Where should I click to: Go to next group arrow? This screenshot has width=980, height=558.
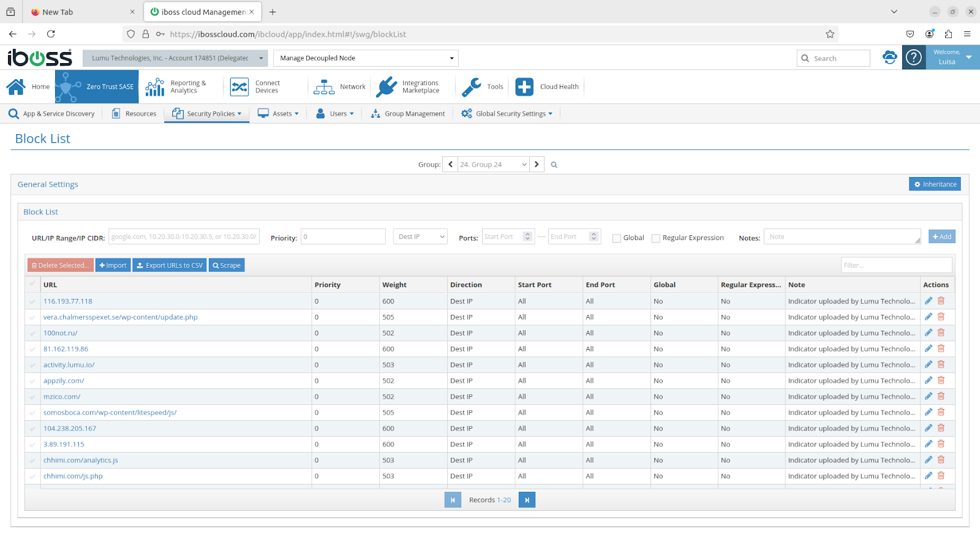[x=537, y=164]
